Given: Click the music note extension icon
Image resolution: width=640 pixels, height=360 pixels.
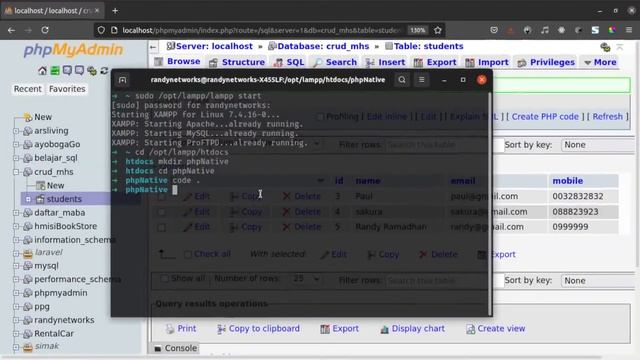Looking at the screenshot, I should click(544, 30).
